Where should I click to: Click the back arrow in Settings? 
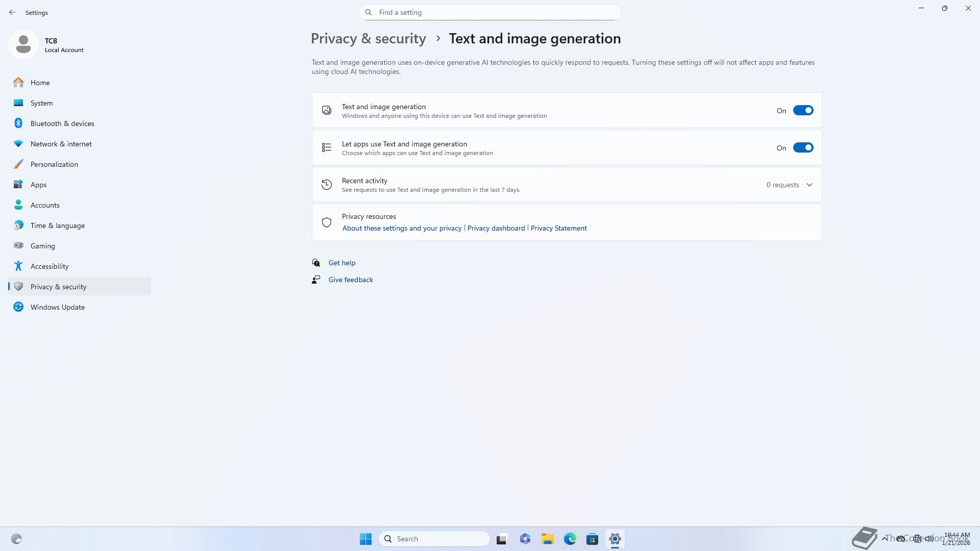click(x=12, y=12)
